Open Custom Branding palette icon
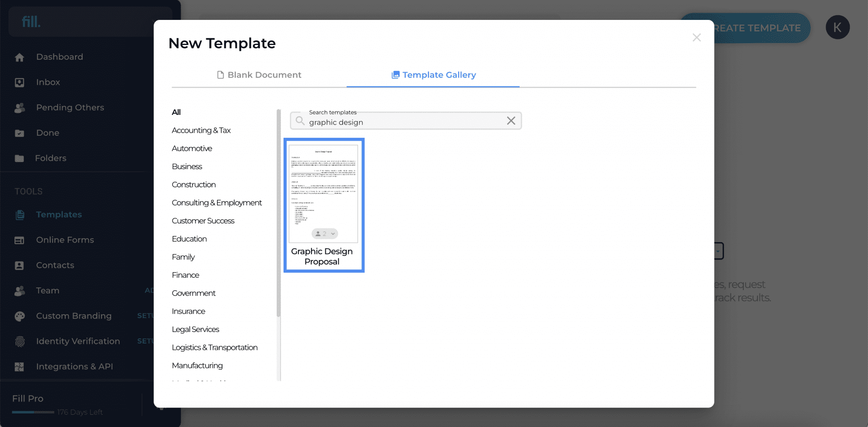Viewport: 868px width, 427px height. pos(19,316)
